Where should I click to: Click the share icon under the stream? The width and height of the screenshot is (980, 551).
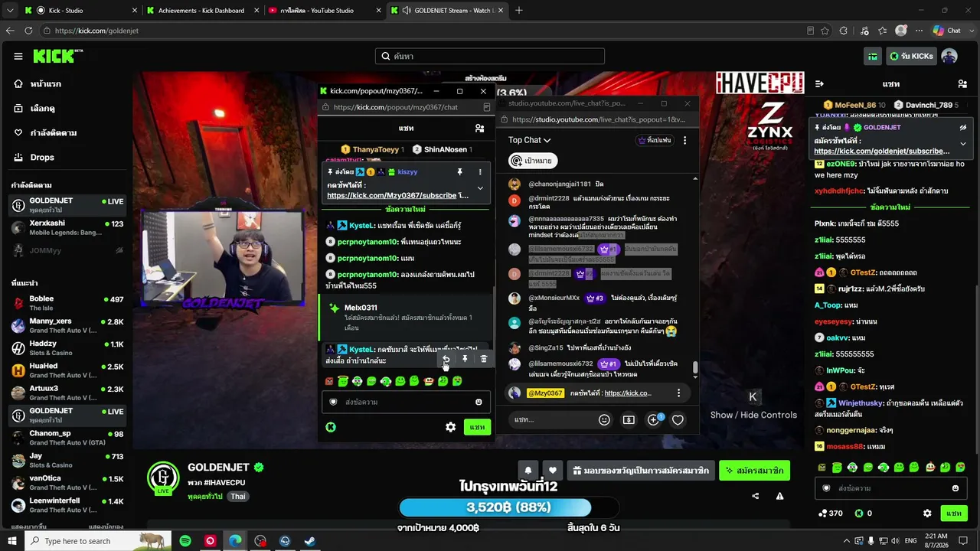756,496
